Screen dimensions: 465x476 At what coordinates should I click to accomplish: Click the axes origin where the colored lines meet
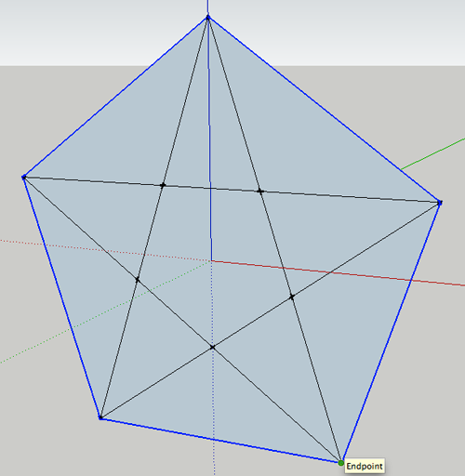212,260
